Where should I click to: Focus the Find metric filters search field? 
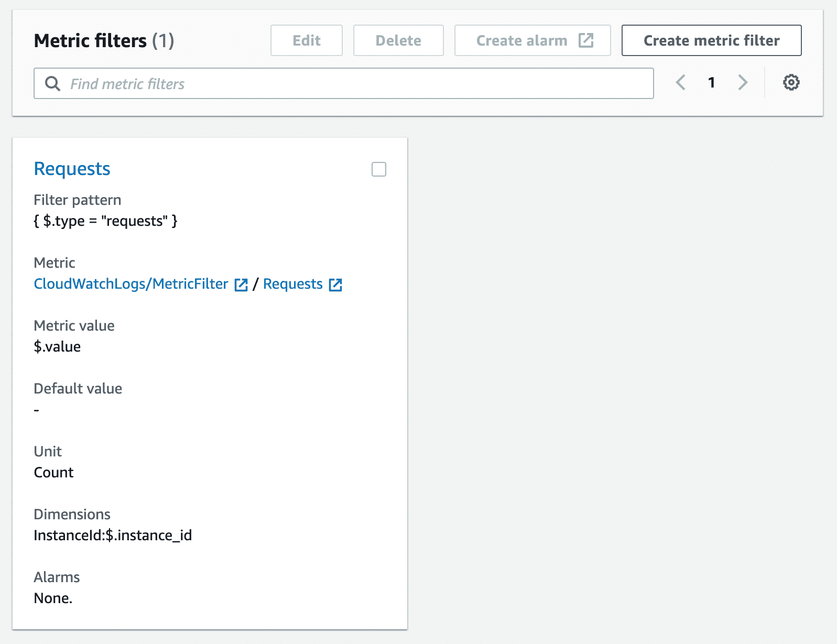(x=344, y=83)
